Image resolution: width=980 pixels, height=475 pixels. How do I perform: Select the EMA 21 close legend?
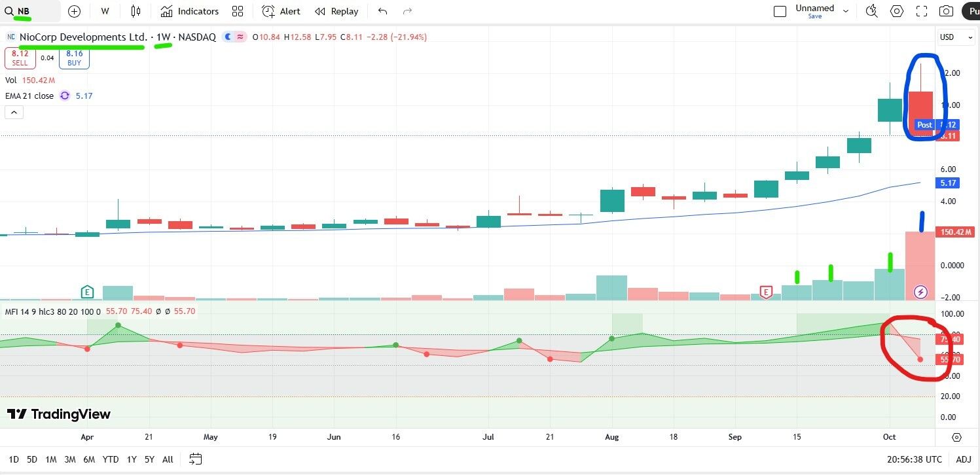[29, 96]
